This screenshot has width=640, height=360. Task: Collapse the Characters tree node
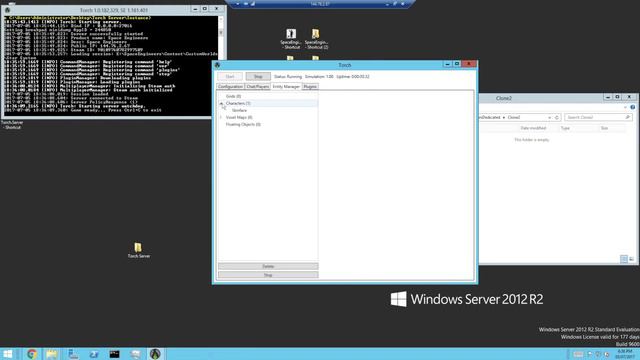222,104
